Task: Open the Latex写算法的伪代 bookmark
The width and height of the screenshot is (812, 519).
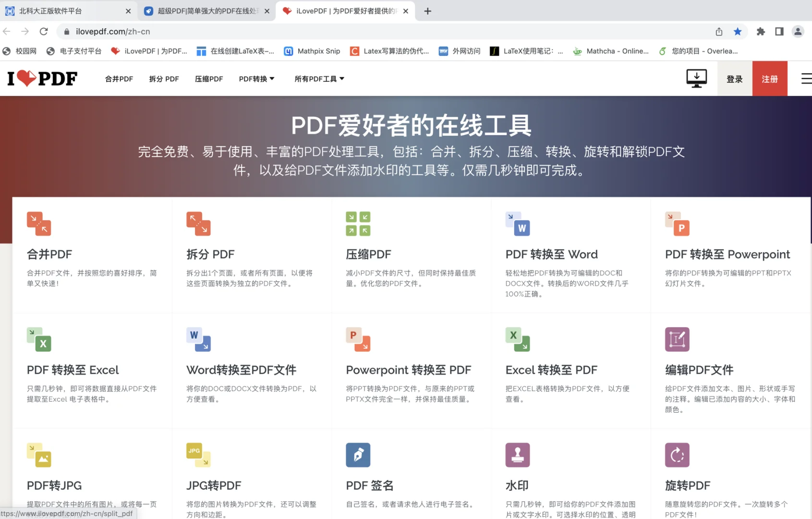Action: 389,51
